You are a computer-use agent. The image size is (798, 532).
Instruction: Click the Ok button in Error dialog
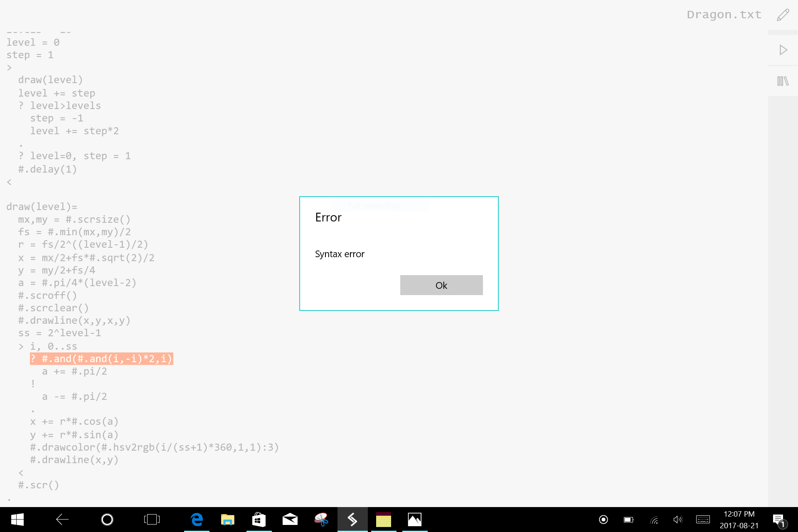[441, 285]
